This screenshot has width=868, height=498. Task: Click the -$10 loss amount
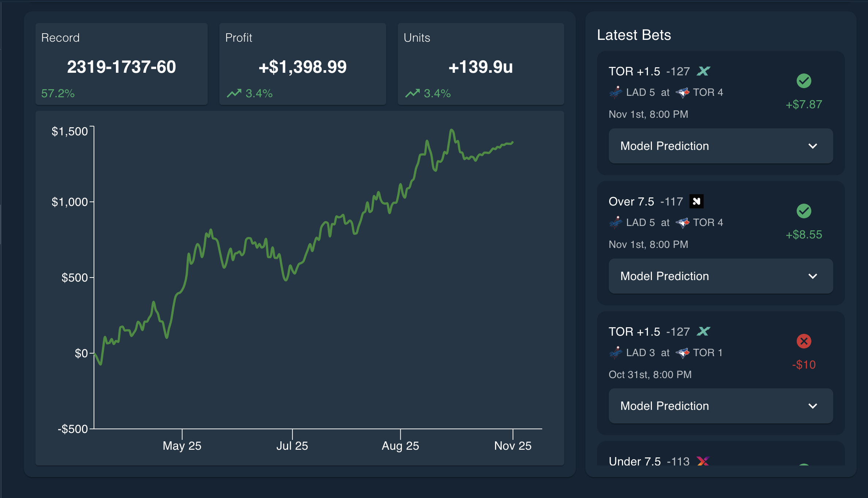pos(804,365)
